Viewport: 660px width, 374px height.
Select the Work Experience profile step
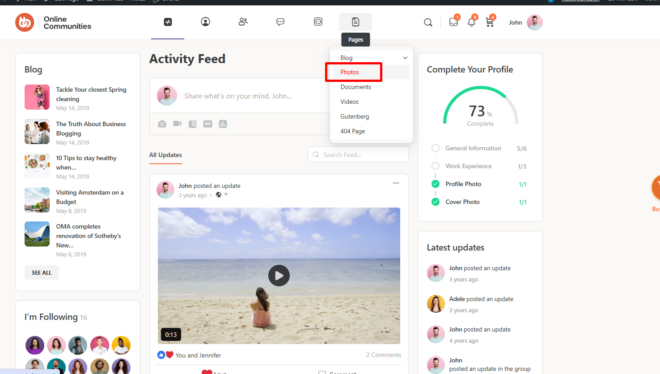[468, 166]
